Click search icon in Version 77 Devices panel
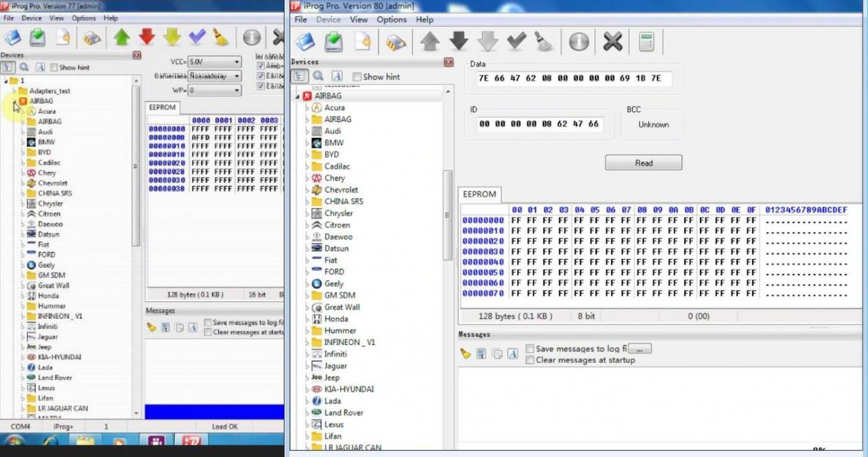Viewport: 868px width, 457px height. click(x=24, y=67)
